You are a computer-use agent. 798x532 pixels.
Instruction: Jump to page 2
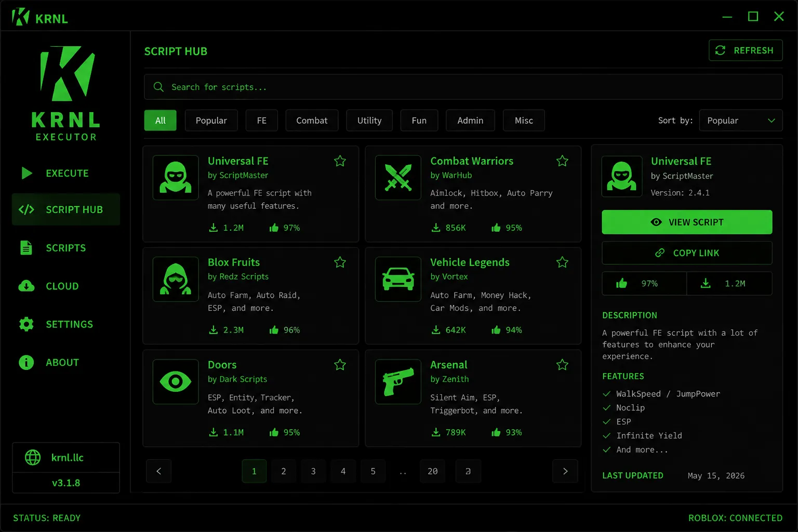point(284,471)
